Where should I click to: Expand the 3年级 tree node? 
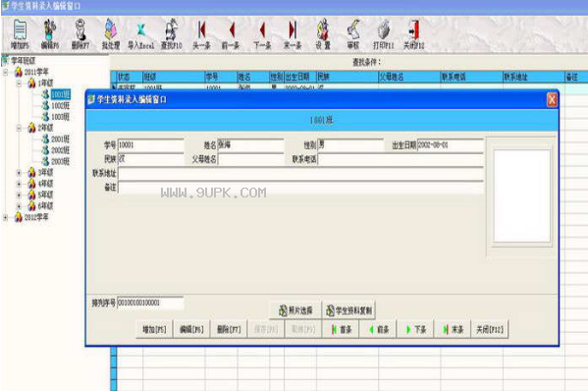point(19,173)
